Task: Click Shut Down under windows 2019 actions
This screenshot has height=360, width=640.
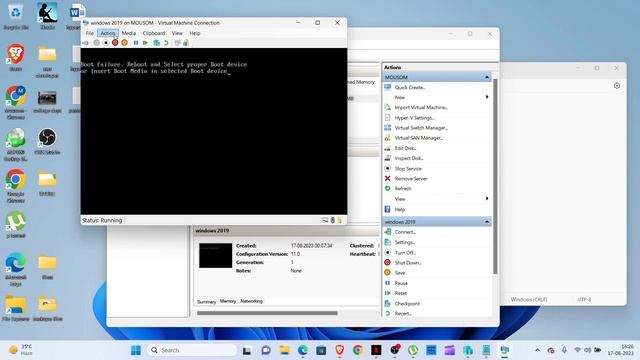Action: pos(408,263)
